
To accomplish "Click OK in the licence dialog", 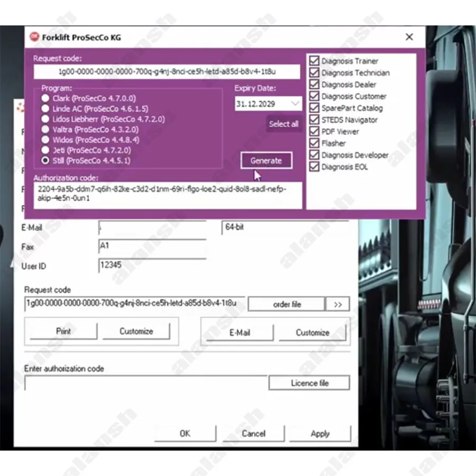I will tap(185, 434).
